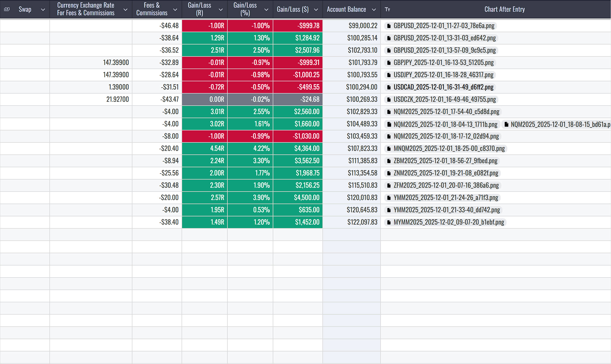Viewport: 611px width, 364px height.
Task: Click file icon of ZBM2025 18-56-27 attachment
Action: (389, 161)
